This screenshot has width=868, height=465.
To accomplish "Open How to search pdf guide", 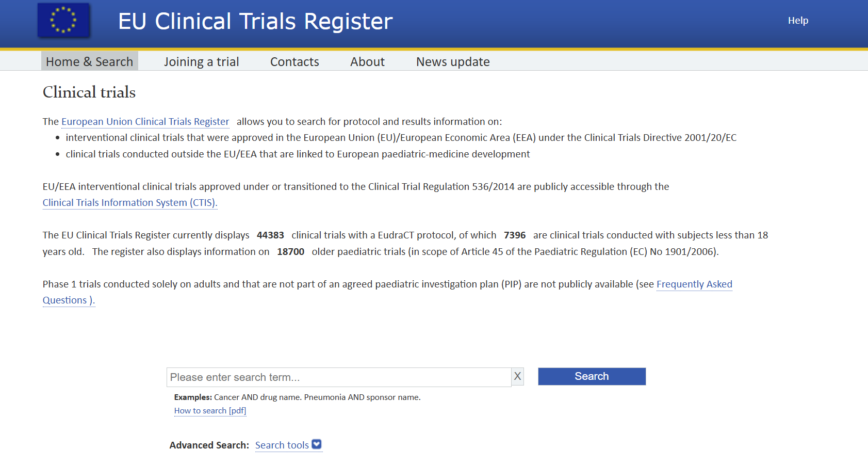I will tap(210, 411).
